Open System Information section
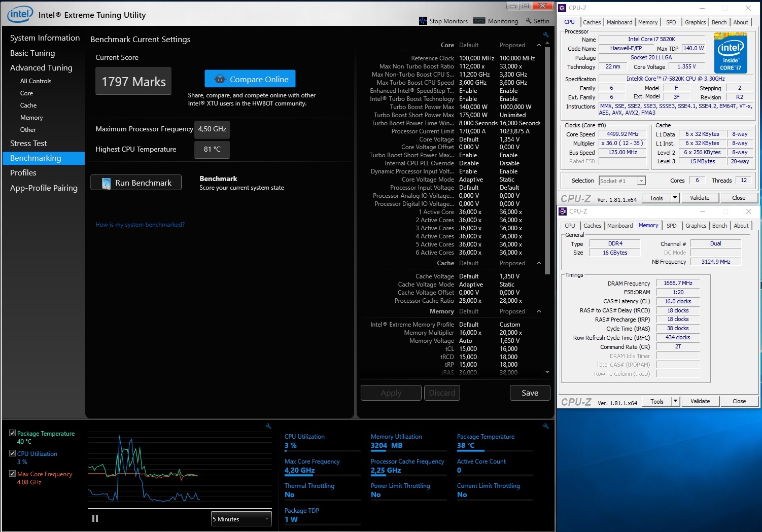This screenshot has width=762, height=532. click(x=45, y=38)
